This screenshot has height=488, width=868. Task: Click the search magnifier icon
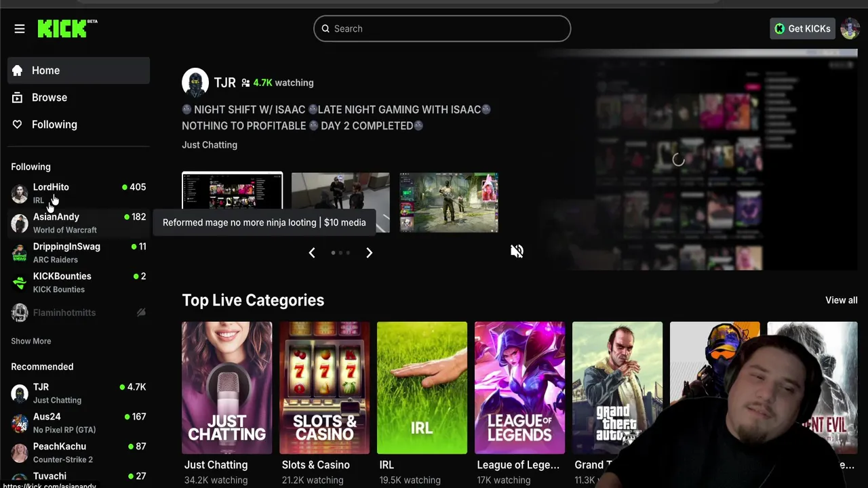[325, 28]
